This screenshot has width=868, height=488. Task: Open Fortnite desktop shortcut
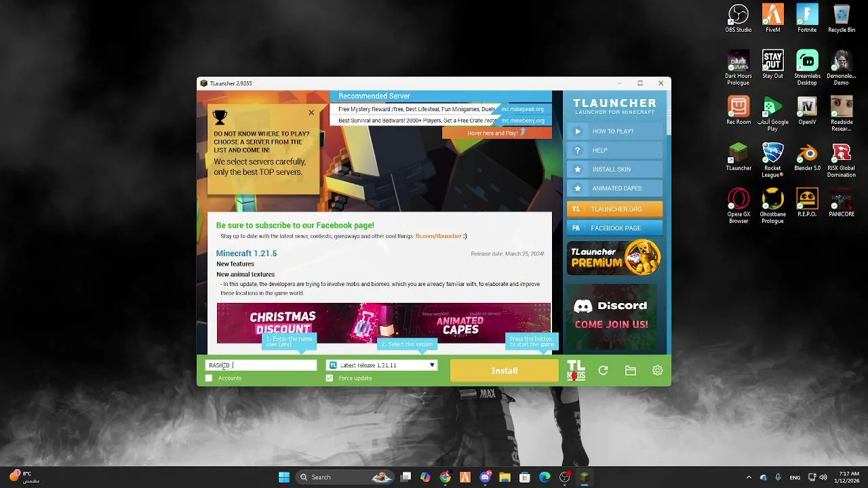tap(807, 19)
